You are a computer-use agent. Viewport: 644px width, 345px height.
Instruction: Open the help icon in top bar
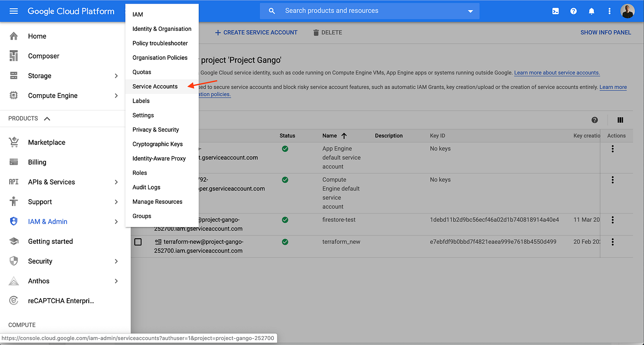click(x=573, y=11)
